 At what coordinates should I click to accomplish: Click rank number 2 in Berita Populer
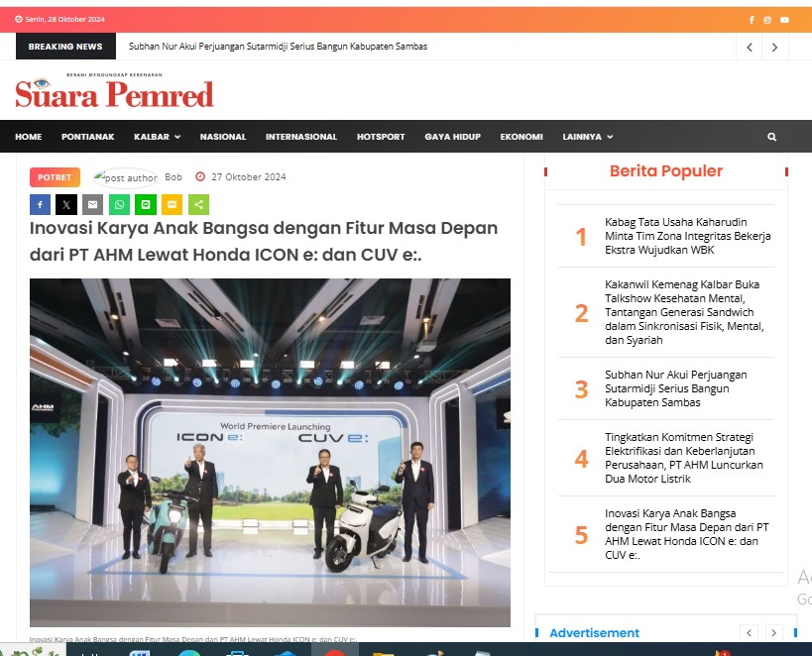click(x=581, y=313)
